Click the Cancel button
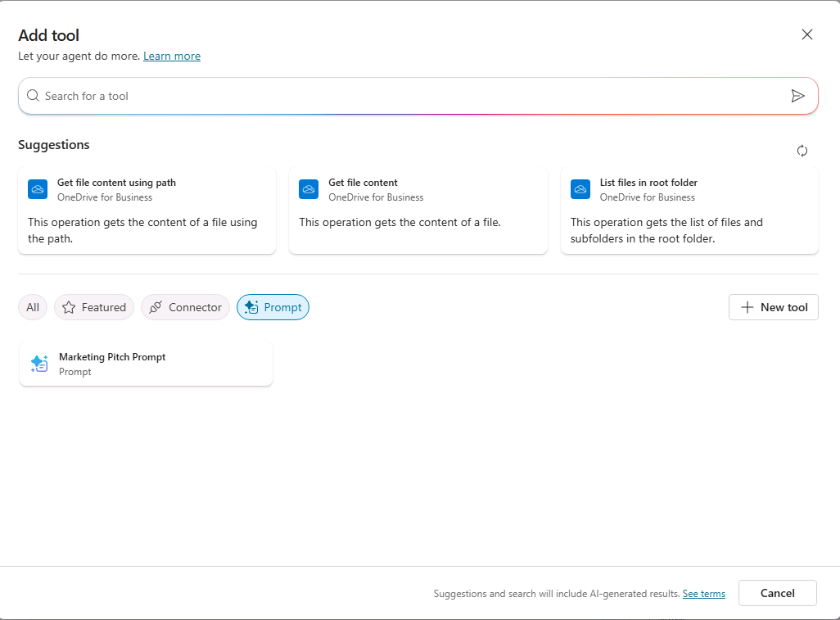 coord(777,593)
